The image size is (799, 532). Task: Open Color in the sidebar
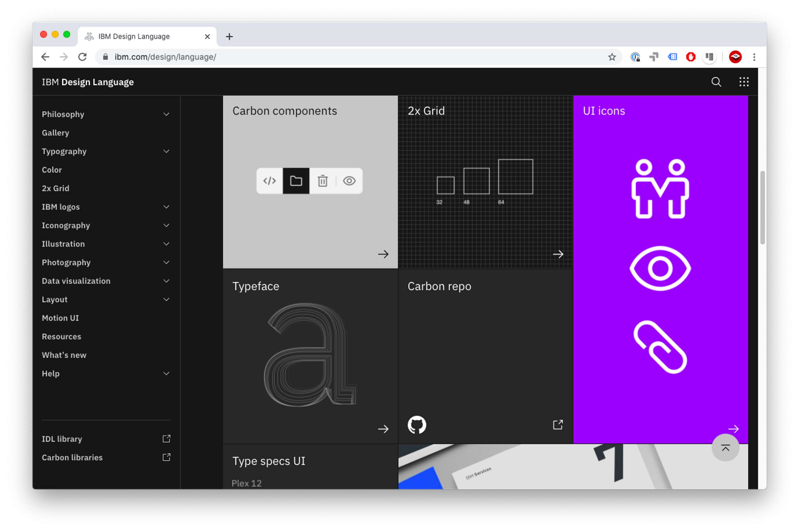52,170
